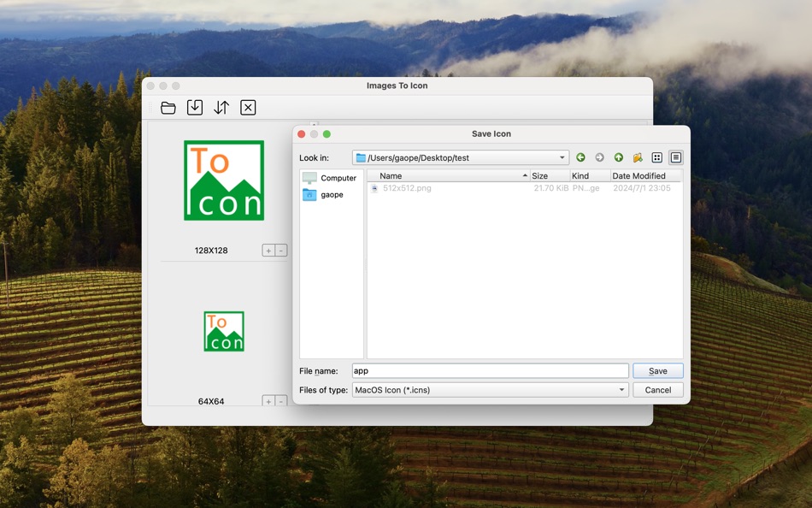The height and width of the screenshot is (508, 812).
Task: Create a new folder in Save dialog
Action: (x=637, y=157)
